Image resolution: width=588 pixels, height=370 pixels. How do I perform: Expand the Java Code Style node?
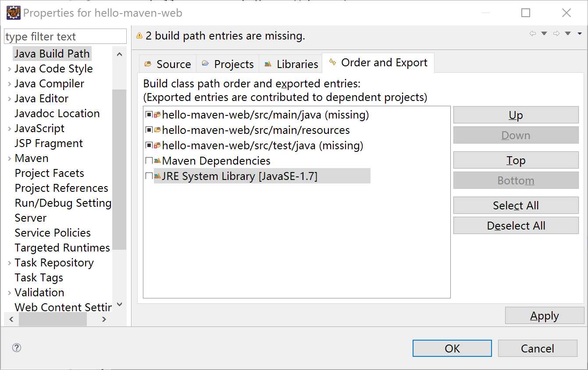point(10,69)
